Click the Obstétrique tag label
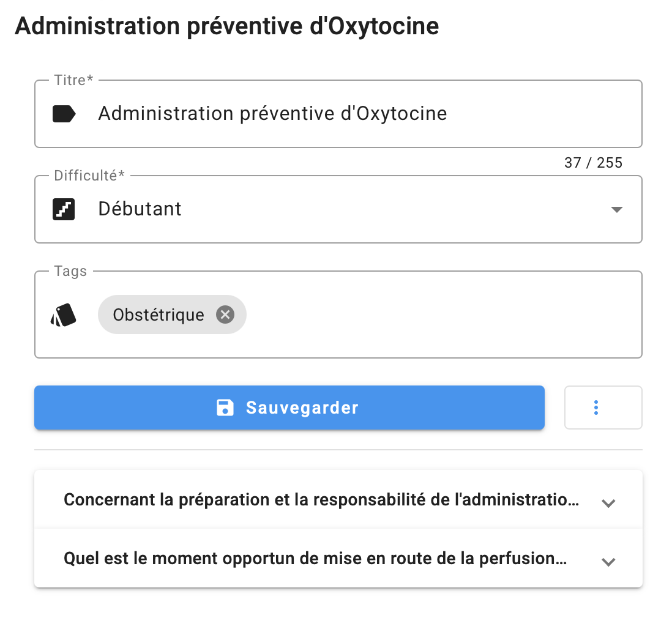Screen dimensions: 672x618 pyautogui.click(x=159, y=315)
